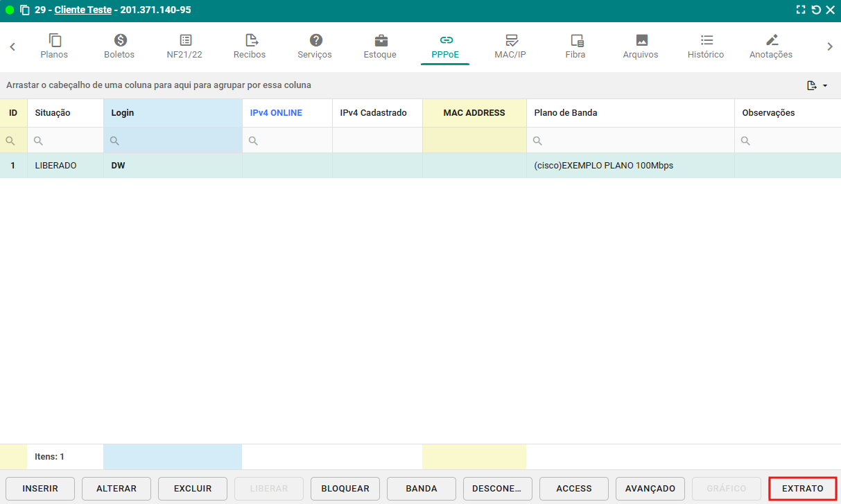Click the EXTRATO button
841x504 pixels.
803,489
